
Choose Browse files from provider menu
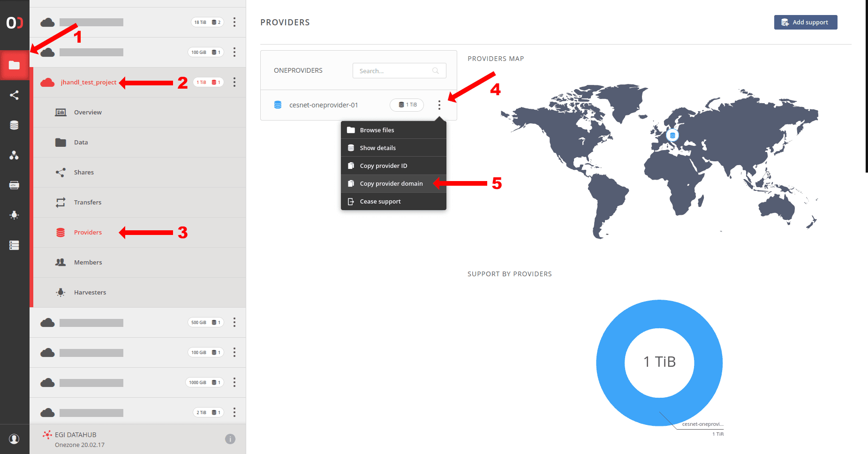click(x=377, y=130)
